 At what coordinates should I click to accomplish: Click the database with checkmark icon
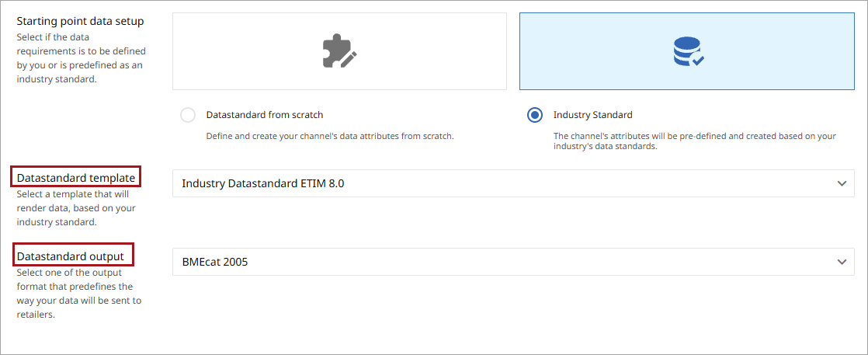(x=688, y=51)
